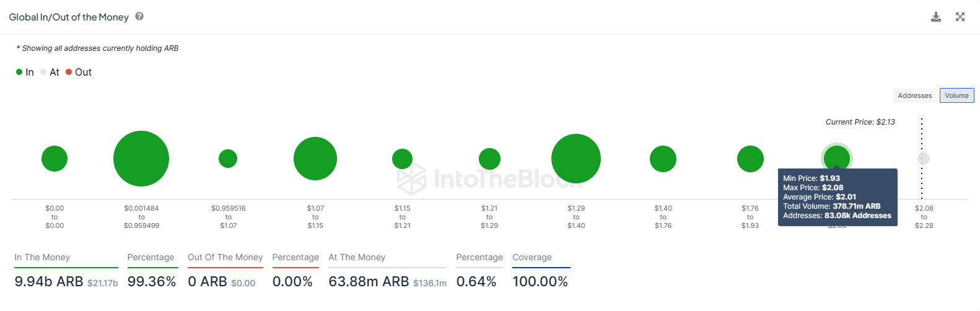Select the $1.21 to $1.29 bubble
Image resolution: width=980 pixels, height=311 pixels.
point(489,159)
